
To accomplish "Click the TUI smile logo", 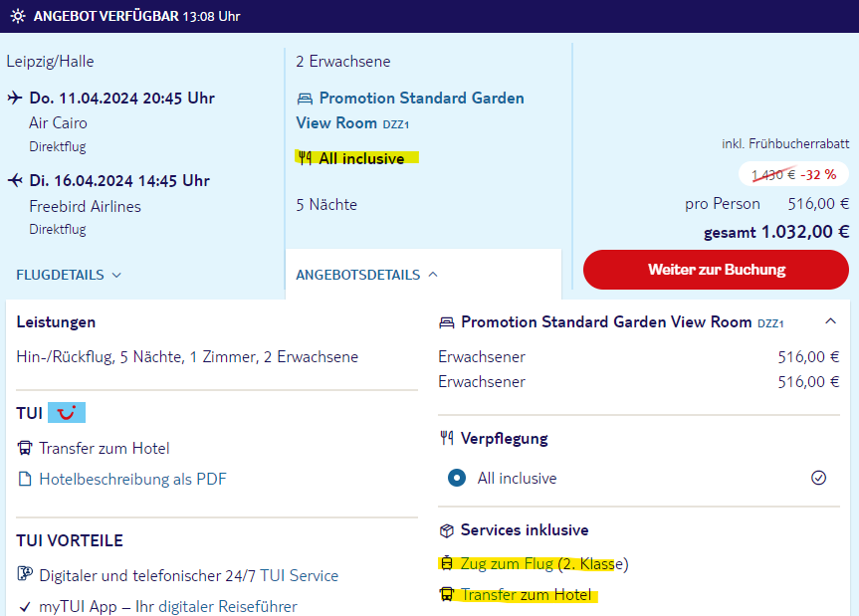I will click(x=67, y=412).
